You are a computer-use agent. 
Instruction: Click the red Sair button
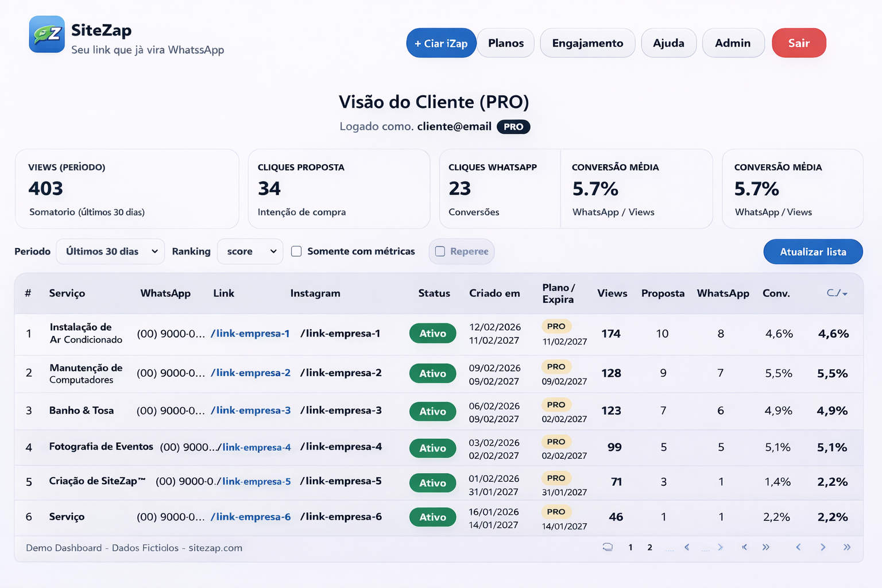coord(799,42)
